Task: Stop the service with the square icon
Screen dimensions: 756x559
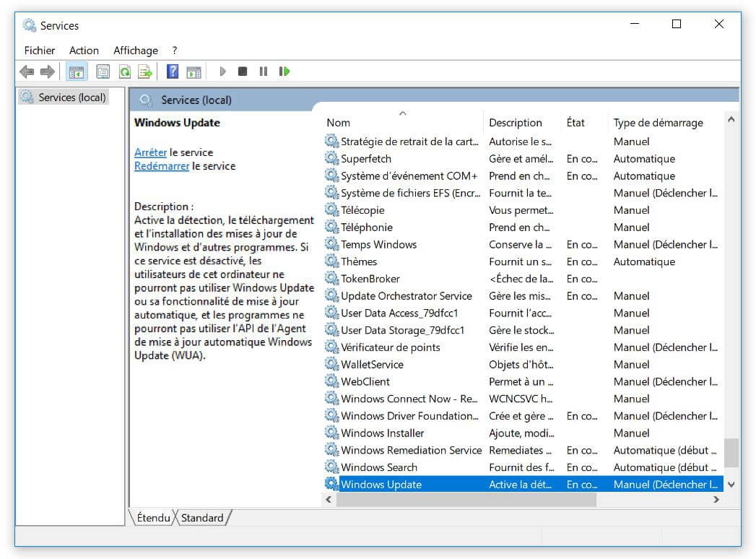Action: pos(243,71)
